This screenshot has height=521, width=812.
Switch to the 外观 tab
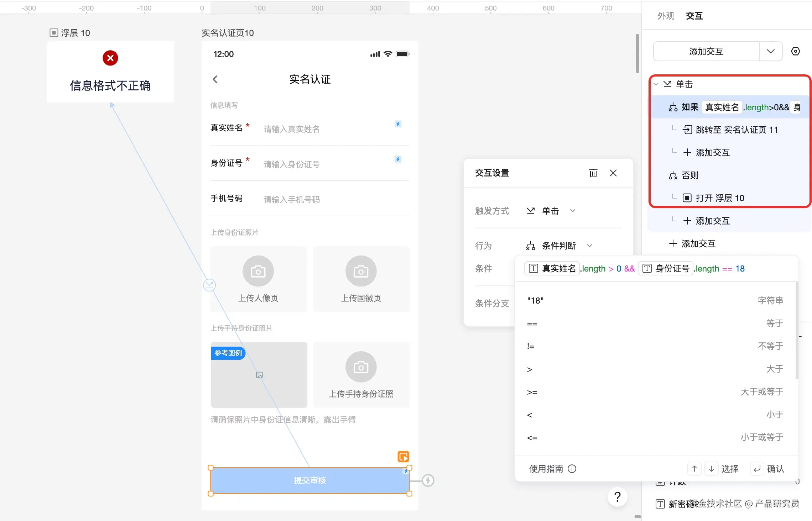[x=666, y=16]
